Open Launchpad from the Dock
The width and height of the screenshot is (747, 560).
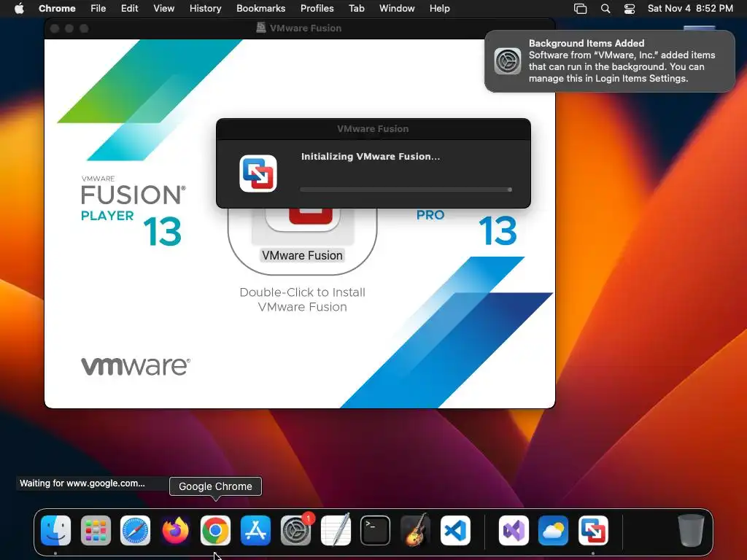point(96,530)
